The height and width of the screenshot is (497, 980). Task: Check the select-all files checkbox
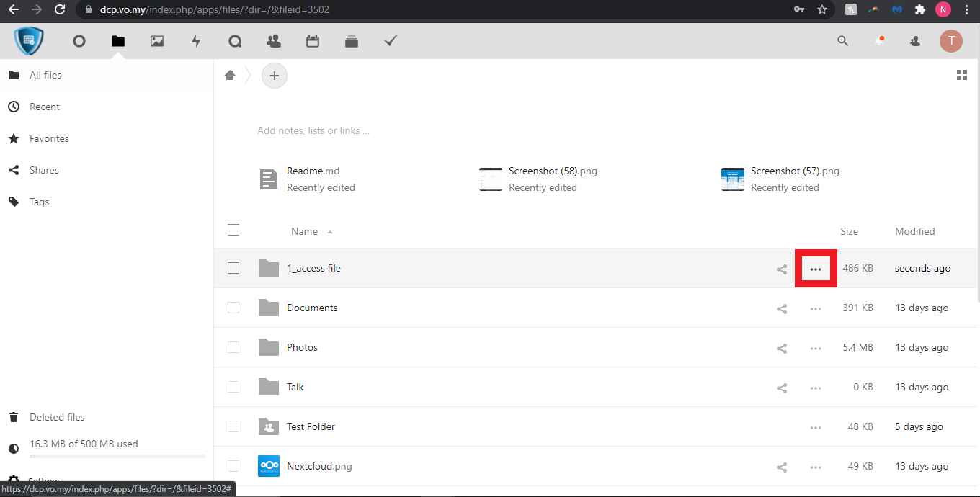click(233, 230)
